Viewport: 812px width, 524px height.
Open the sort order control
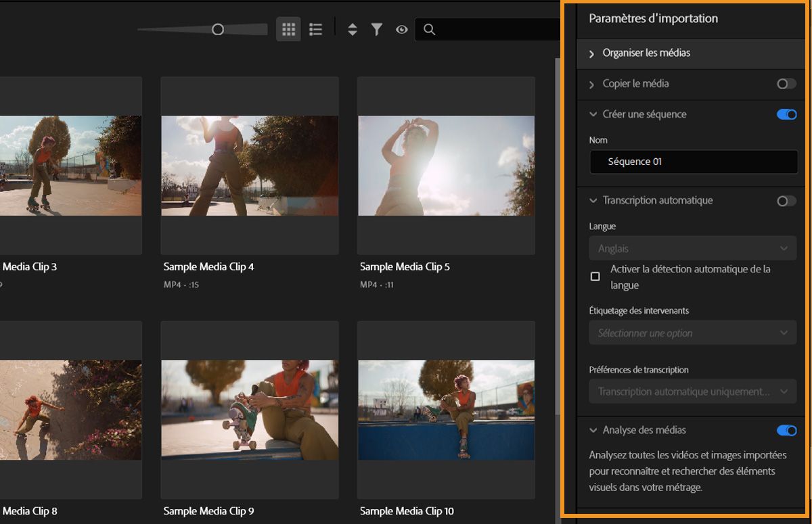(352, 29)
